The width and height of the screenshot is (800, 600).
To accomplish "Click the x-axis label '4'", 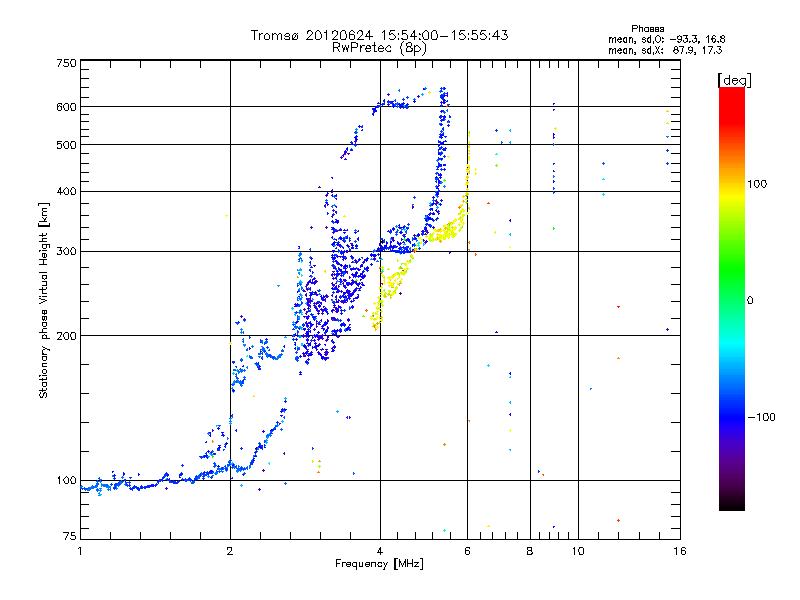I will pyautogui.click(x=380, y=551).
